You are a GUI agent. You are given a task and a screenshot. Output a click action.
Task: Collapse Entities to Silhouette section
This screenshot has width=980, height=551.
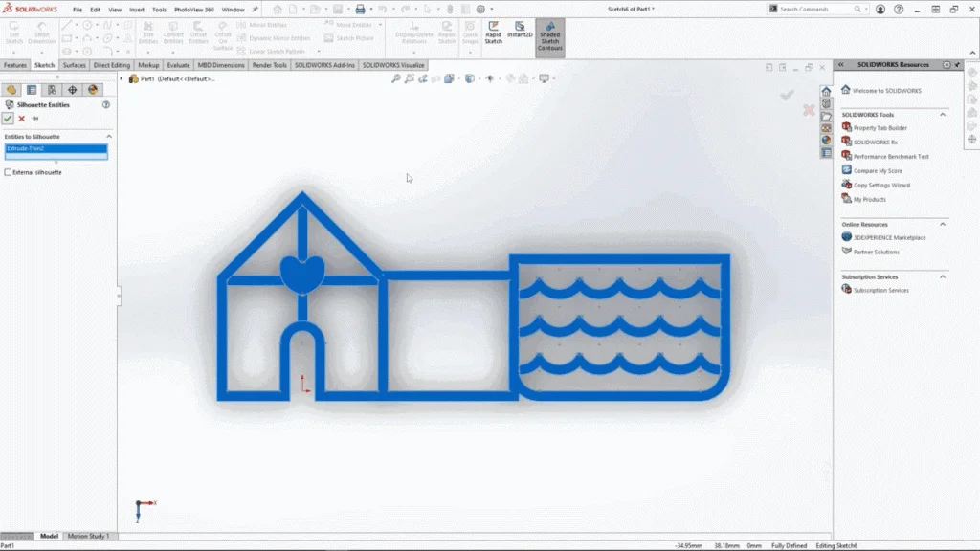109,136
